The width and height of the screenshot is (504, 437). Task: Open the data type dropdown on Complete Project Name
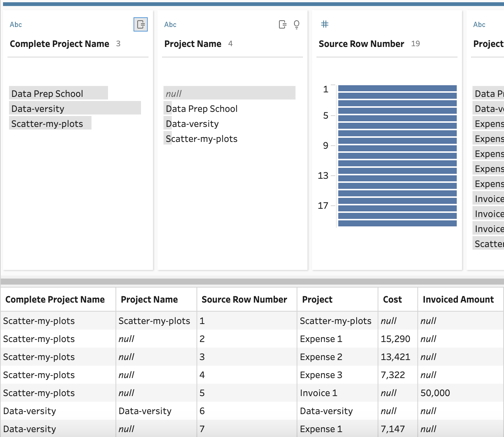tap(16, 24)
